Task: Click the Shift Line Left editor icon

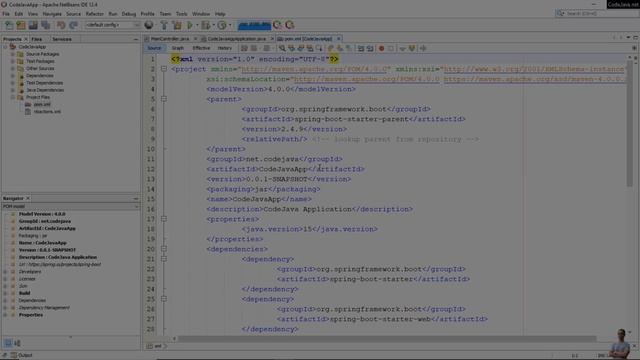Action: 361,48
